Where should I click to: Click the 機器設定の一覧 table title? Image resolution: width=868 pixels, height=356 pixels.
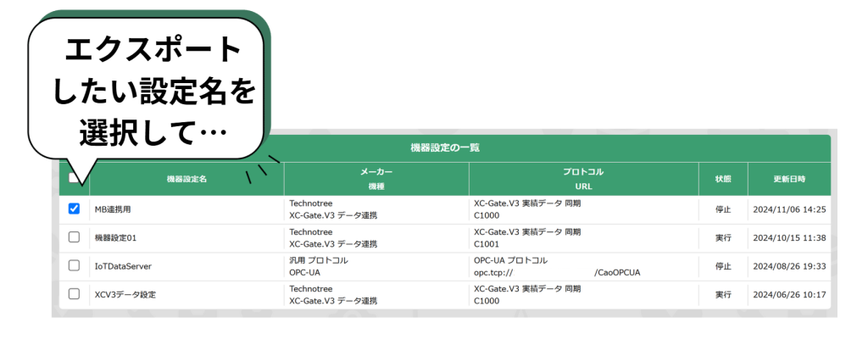pyautogui.click(x=445, y=147)
